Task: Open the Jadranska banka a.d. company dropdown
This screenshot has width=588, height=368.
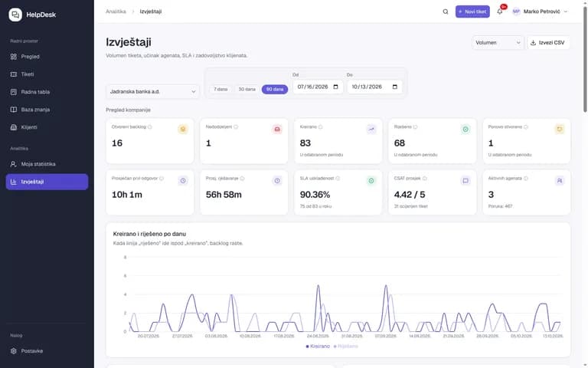Action: [x=152, y=92]
